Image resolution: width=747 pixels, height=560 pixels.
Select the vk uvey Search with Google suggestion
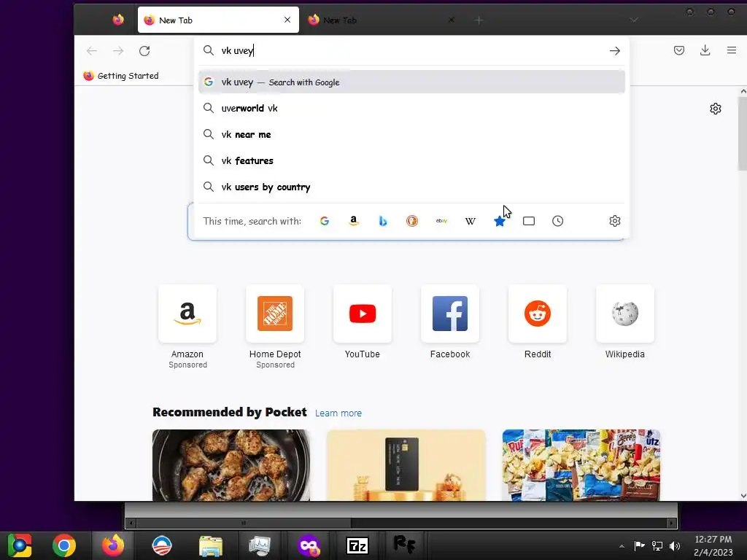point(411,82)
